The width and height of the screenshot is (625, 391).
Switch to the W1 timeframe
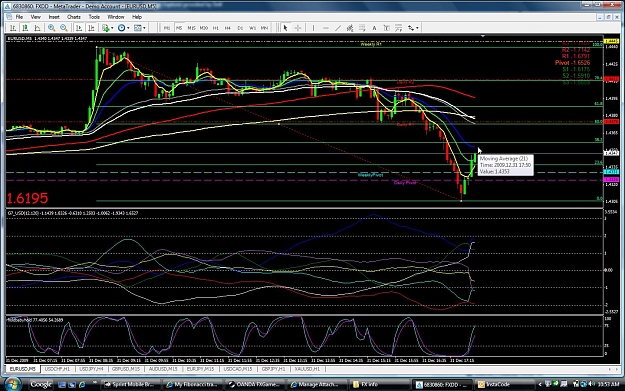click(252, 28)
